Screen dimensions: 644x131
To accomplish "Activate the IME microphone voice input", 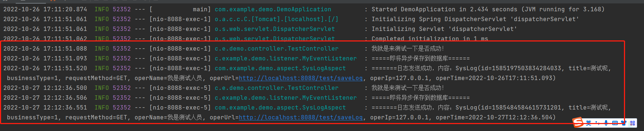I will [606, 123].
